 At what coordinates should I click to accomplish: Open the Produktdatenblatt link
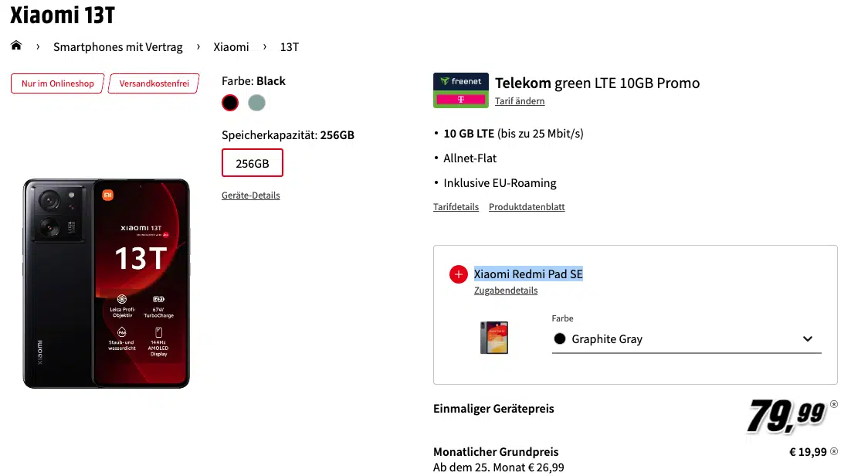coord(527,207)
